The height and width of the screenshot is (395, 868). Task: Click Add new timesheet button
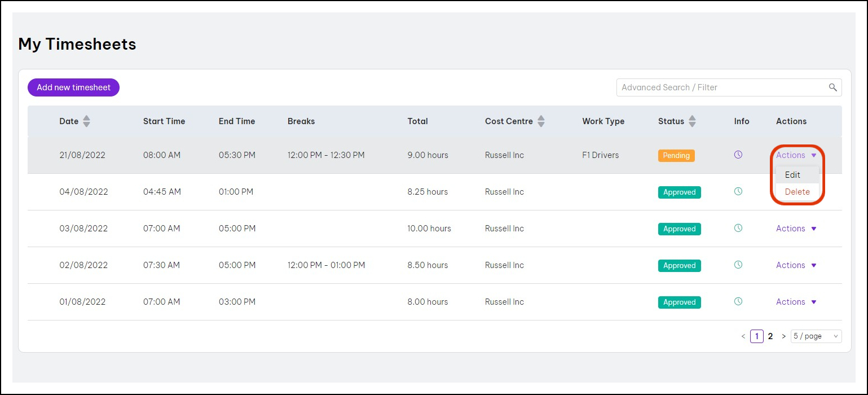point(73,87)
